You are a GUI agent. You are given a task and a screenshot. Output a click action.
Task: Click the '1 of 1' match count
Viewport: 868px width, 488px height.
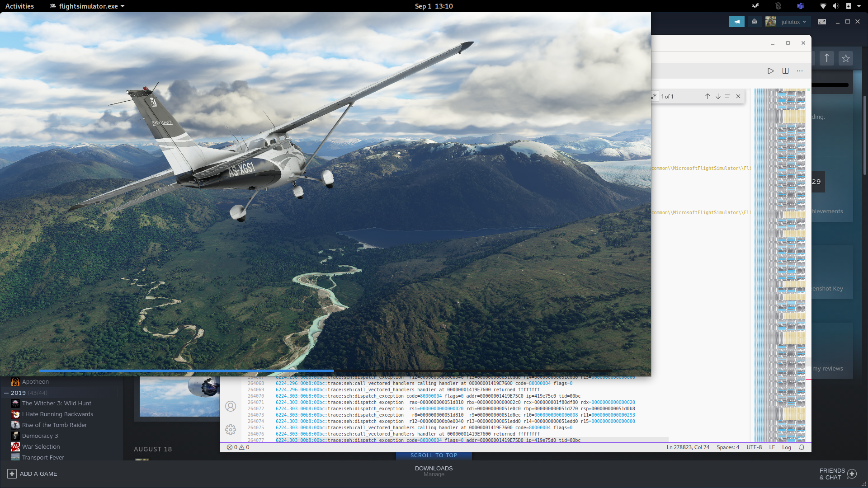tap(667, 97)
